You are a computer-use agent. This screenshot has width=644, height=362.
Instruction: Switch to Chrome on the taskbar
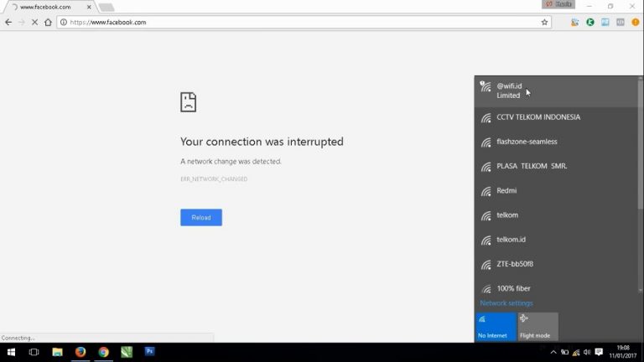103,352
